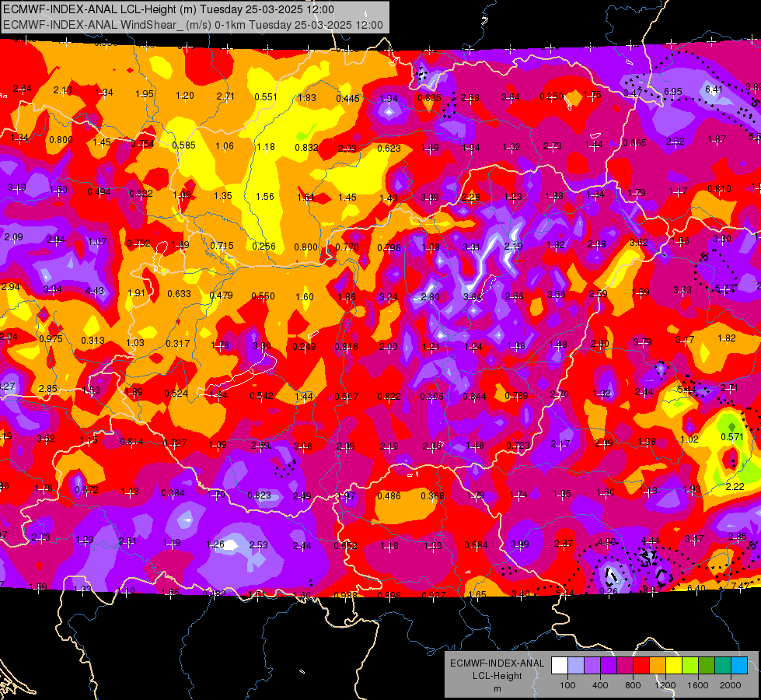This screenshot has width=761, height=700.
Task: Click the grid value '0.322'
Action: click(141, 194)
